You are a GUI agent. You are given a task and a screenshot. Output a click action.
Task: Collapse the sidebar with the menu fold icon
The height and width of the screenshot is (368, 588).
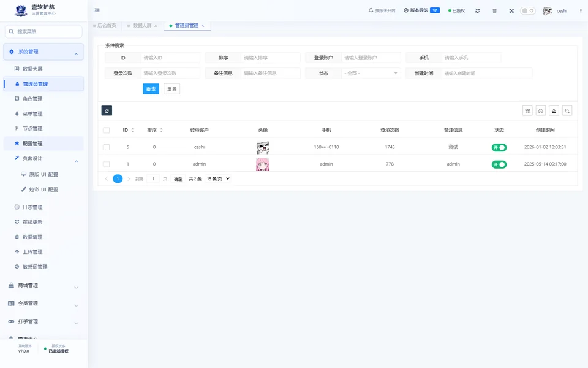[97, 10]
